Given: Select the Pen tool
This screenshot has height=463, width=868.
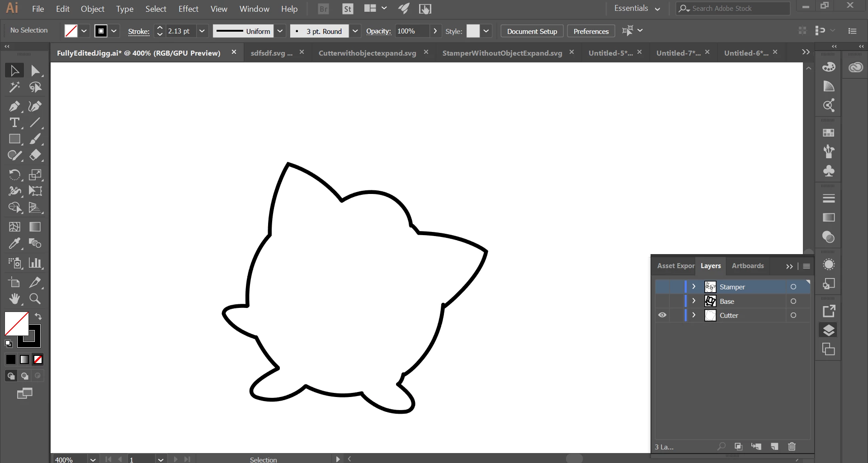Looking at the screenshot, I should (x=14, y=106).
